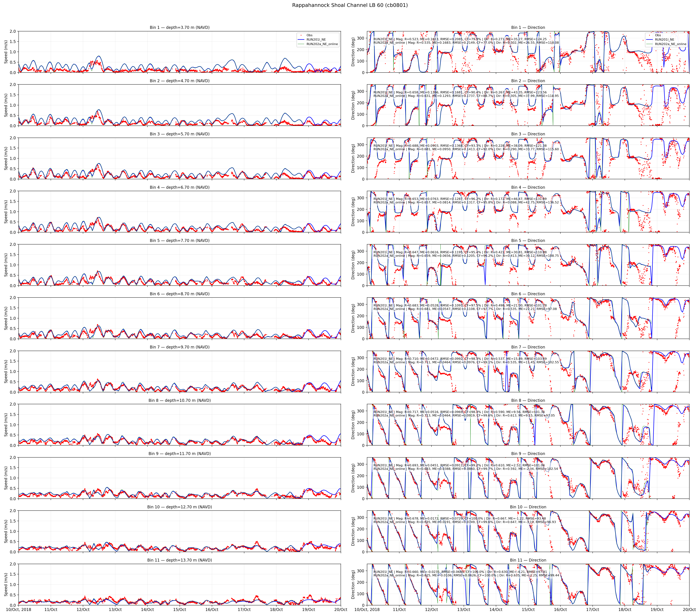This screenshot has width=700, height=616.
Task: Click the figure title "Rappahannock Shoal Channel LB 60 (cb0801)"
Action: (x=350, y=5)
